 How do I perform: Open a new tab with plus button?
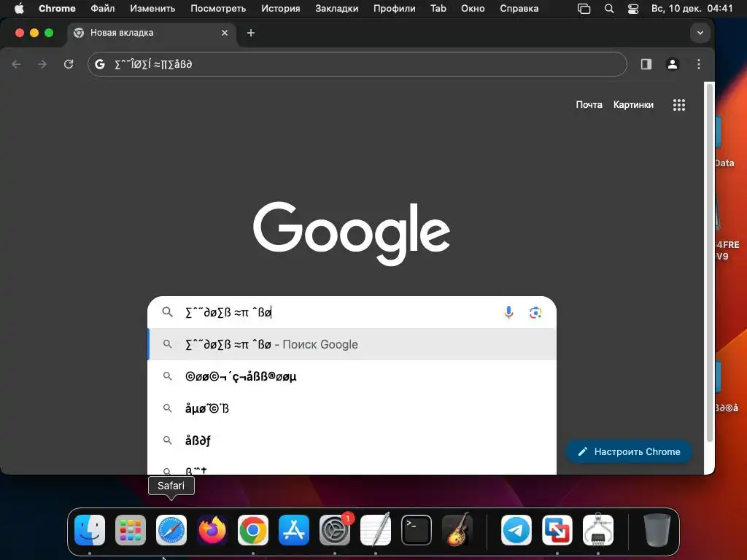pyautogui.click(x=251, y=33)
